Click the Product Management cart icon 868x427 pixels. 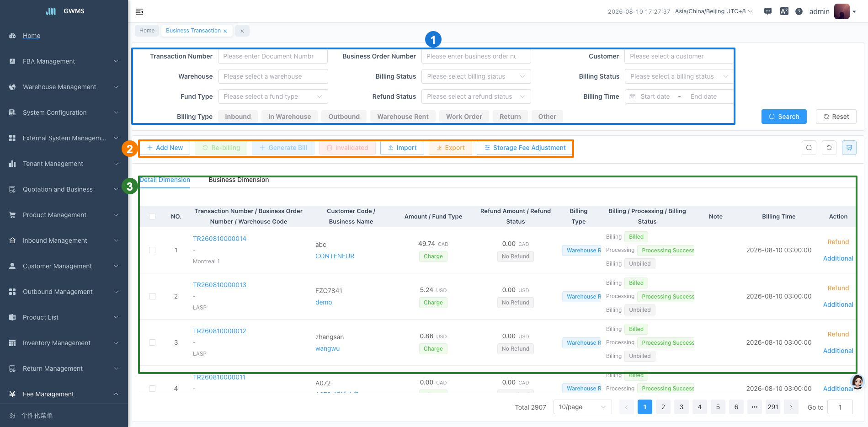(x=12, y=215)
